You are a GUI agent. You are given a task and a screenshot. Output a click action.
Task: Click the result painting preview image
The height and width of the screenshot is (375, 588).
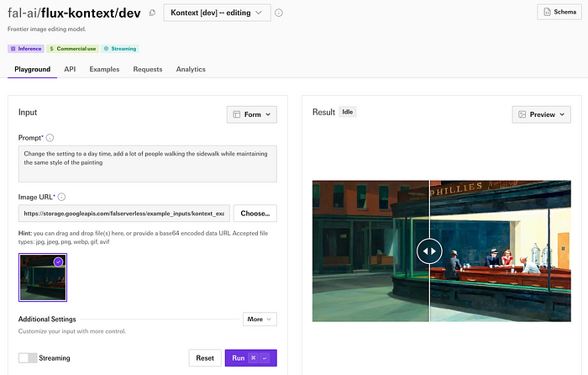coord(442,251)
